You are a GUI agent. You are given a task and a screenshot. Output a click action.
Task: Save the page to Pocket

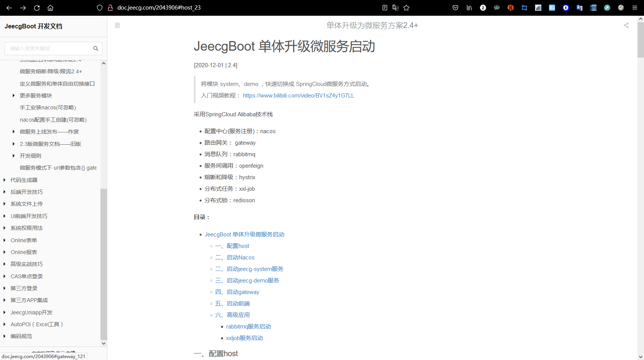pyautogui.click(x=455, y=8)
